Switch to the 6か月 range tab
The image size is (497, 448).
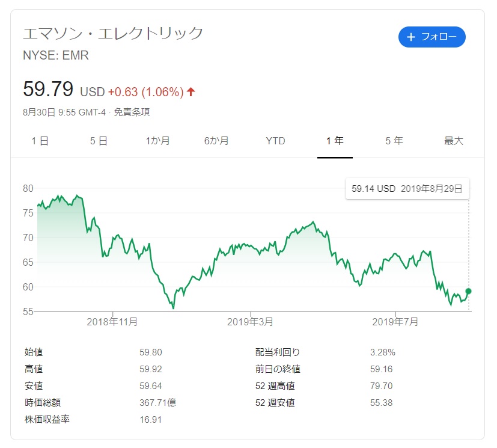tap(216, 141)
